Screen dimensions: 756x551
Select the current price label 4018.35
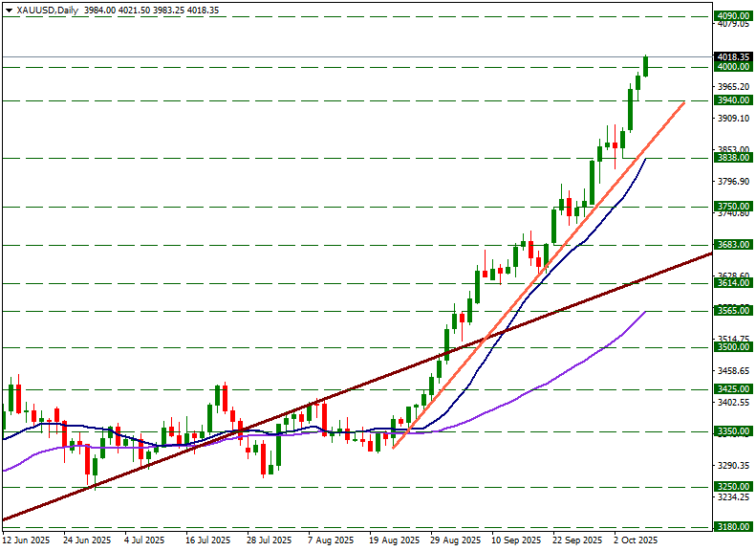[x=732, y=56]
